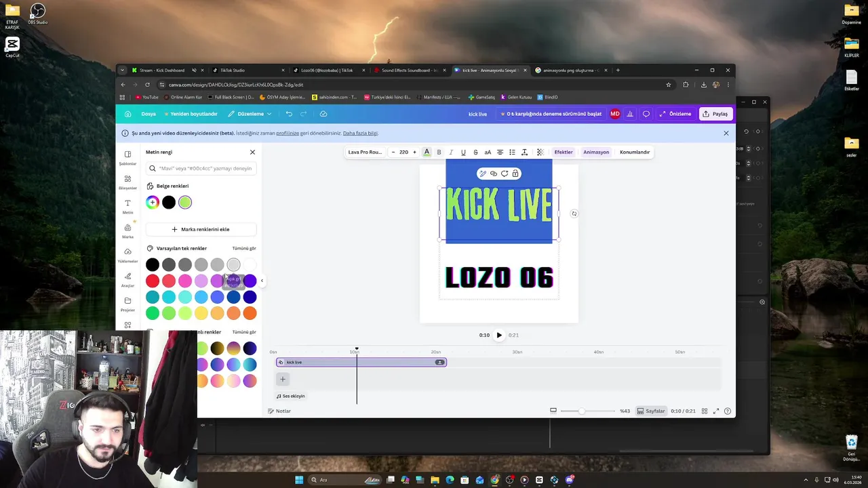This screenshot has height=488, width=868.
Task: Toggle the Sayfalar pages view
Action: 651,411
